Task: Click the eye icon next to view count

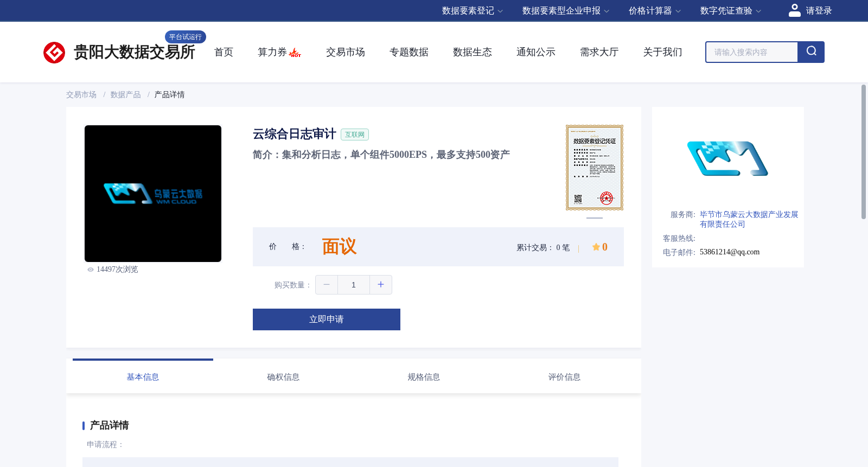Action: (x=91, y=270)
